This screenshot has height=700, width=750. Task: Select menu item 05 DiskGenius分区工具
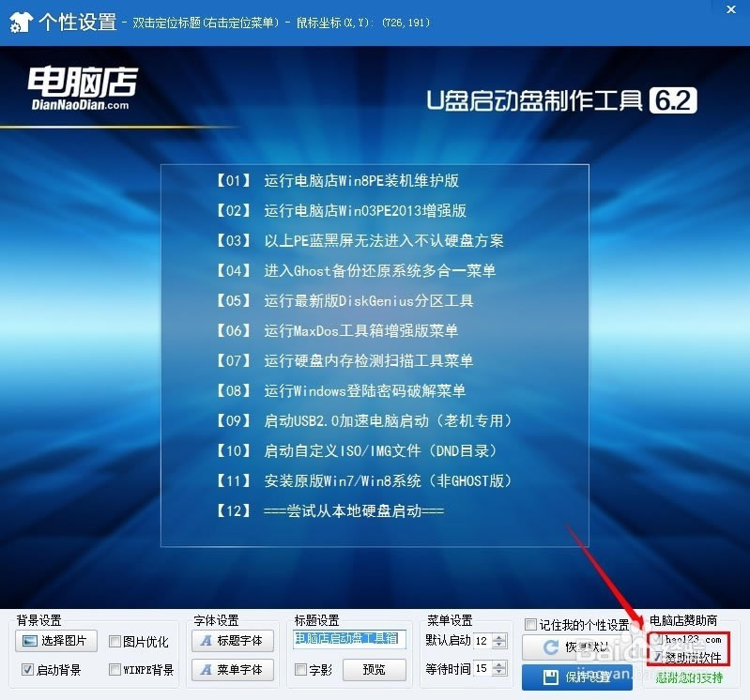[x=344, y=301]
